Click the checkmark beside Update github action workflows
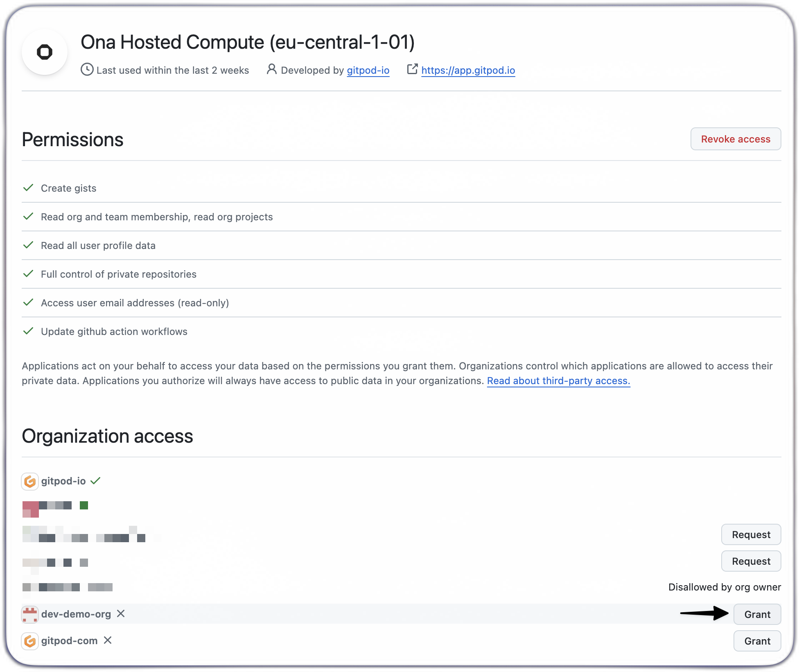Image resolution: width=799 pixels, height=672 pixels. click(28, 331)
